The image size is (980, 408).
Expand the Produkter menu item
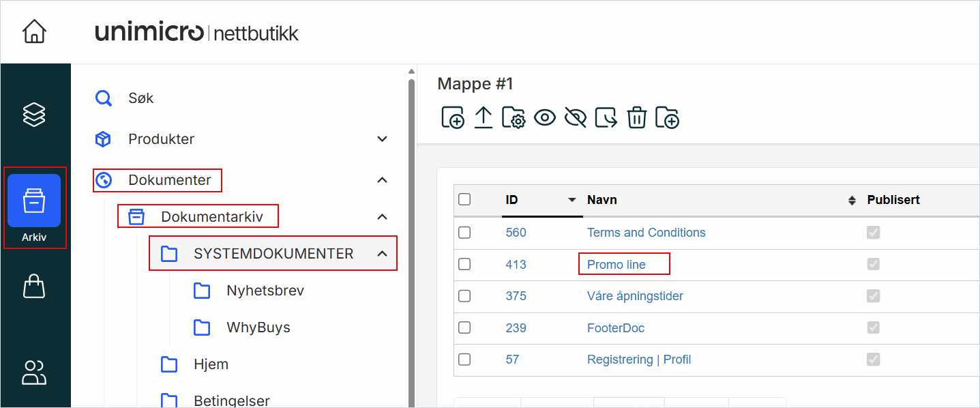click(x=383, y=139)
